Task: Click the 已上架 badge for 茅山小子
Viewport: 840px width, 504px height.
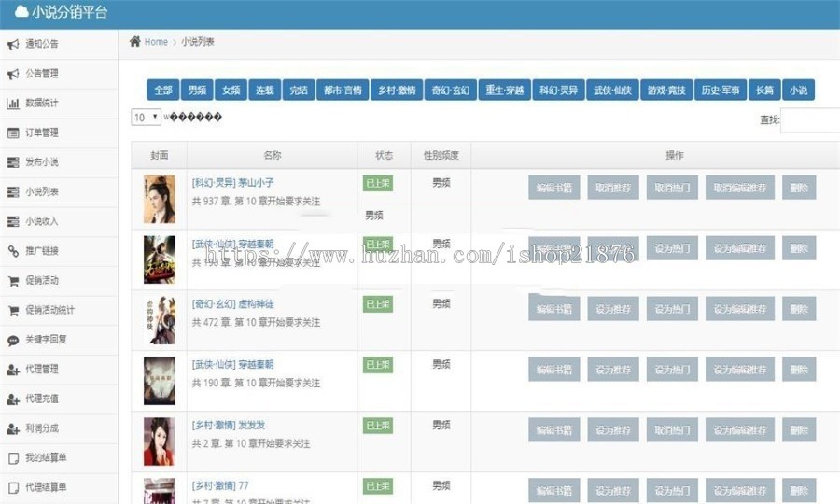Action: point(378,183)
